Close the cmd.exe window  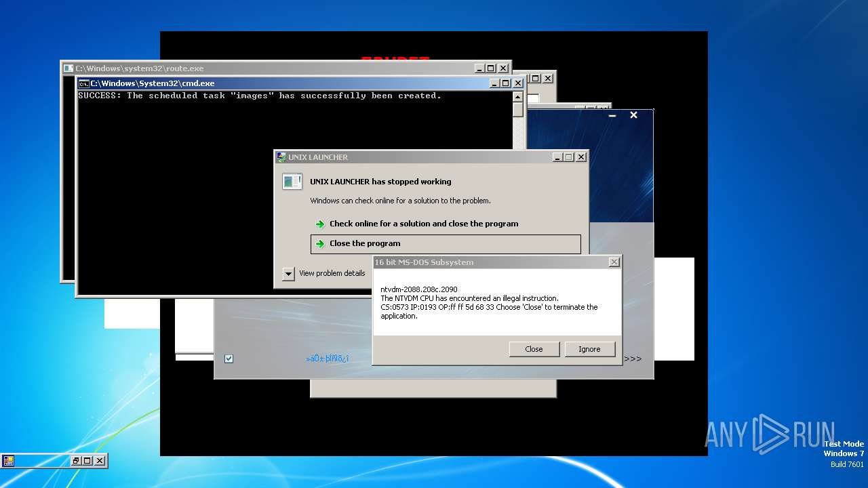(x=518, y=83)
